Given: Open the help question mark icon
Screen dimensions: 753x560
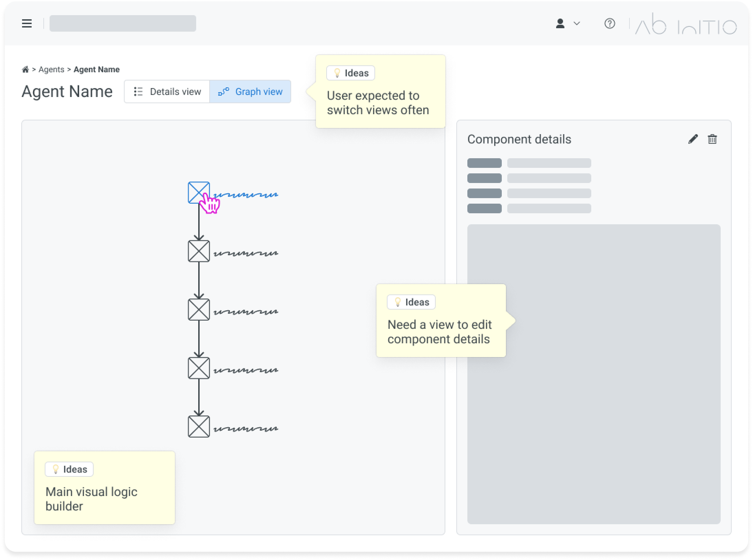Looking at the screenshot, I should pyautogui.click(x=609, y=23).
